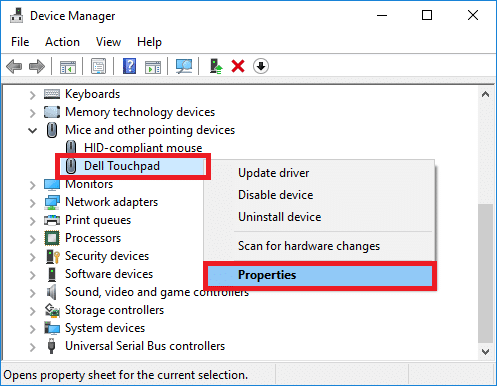The height and width of the screenshot is (386, 497).
Task: Expand the System devices node
Action: point(32,329)
